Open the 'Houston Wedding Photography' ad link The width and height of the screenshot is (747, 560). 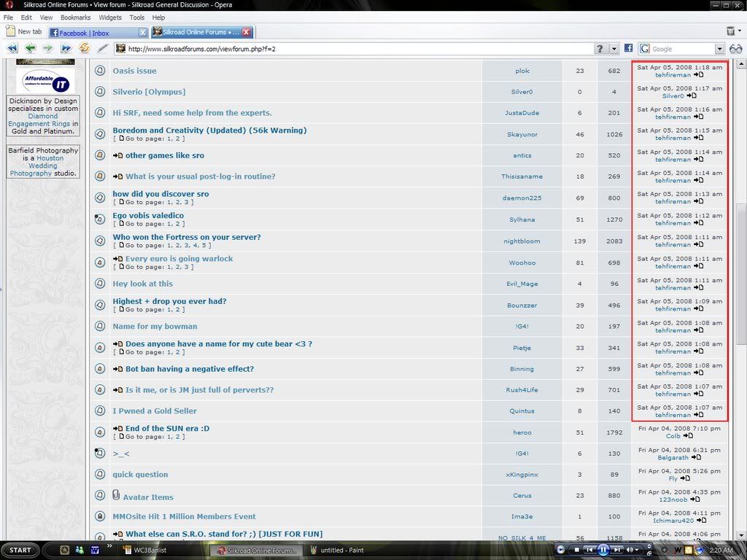(35, 166)
